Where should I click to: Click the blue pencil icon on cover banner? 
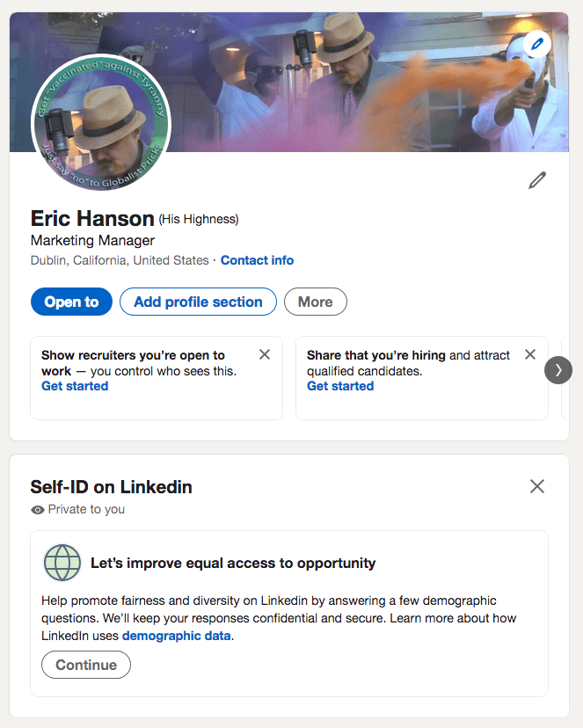click(536, 44)
